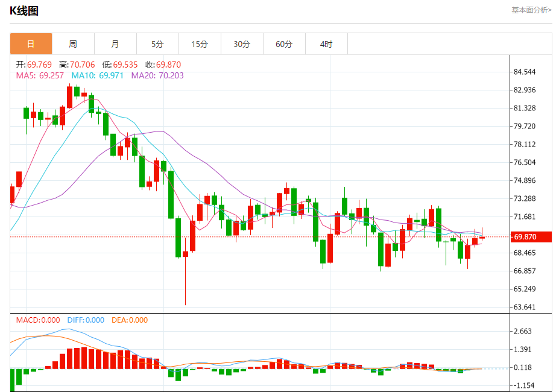Click the 1.391 MACD axis label
Screen dimensions: 559x392
523,349
